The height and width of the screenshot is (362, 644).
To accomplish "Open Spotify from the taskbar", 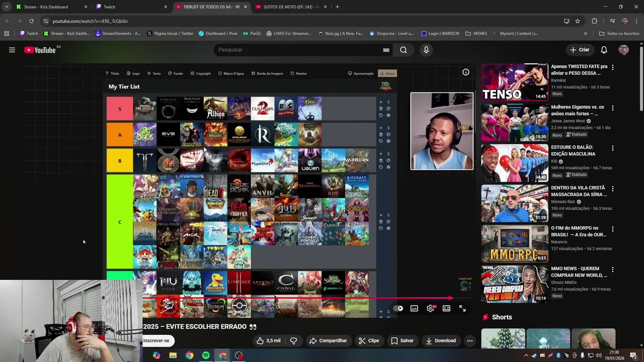I will tap(206, 355).
